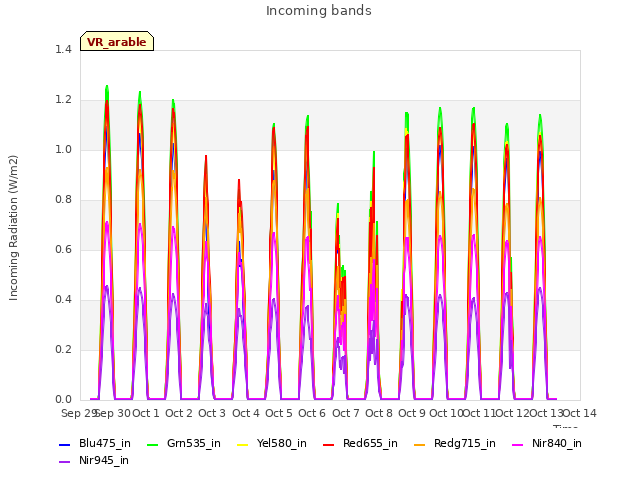Click the magenta Nir840_in legend swatch
This screenshot has height=480, width=640.
coord(518,444)
